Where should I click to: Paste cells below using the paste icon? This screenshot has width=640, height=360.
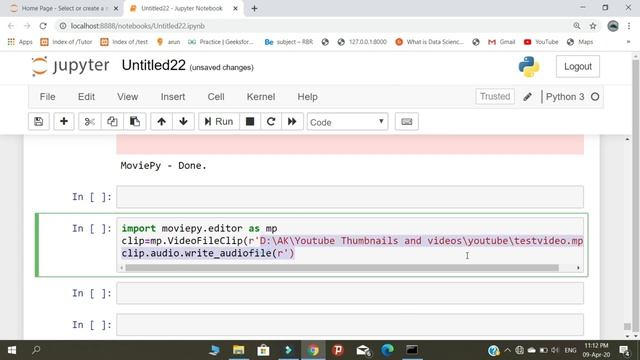tap(135, 122)
